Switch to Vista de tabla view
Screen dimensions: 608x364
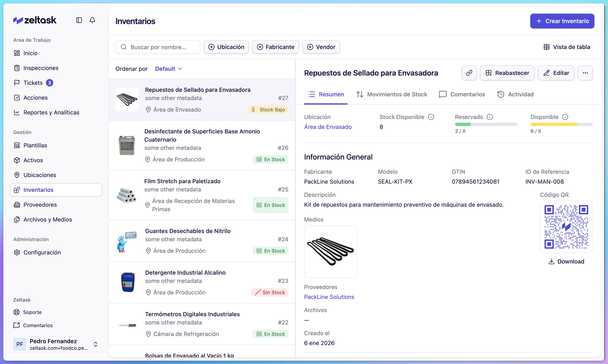pos(567,47)
